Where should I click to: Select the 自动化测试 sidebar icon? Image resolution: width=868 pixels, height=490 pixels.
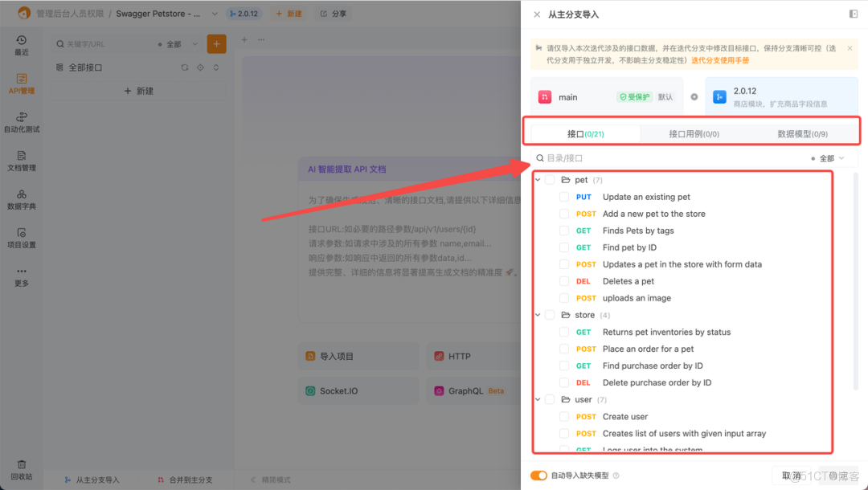pos(21,120)
